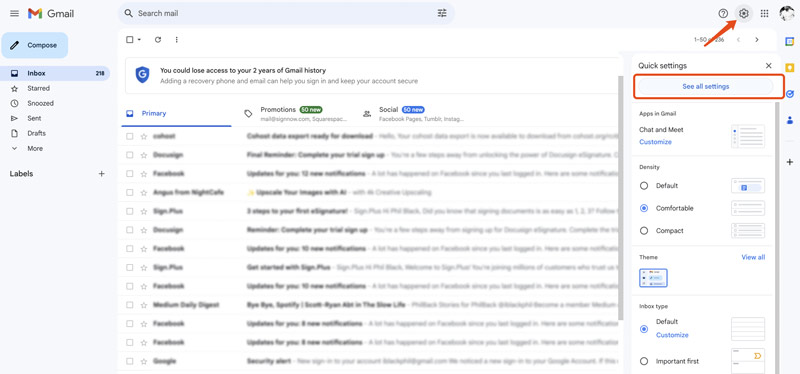Click the Search mail field
The image size is (800, 374).
[x=286, y=13]
